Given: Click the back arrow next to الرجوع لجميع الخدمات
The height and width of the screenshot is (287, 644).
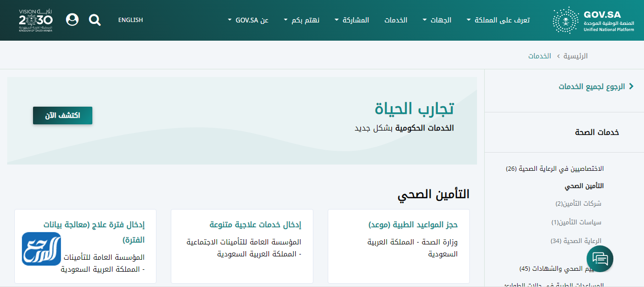Looking at the screenshot, I should (632, 86).
